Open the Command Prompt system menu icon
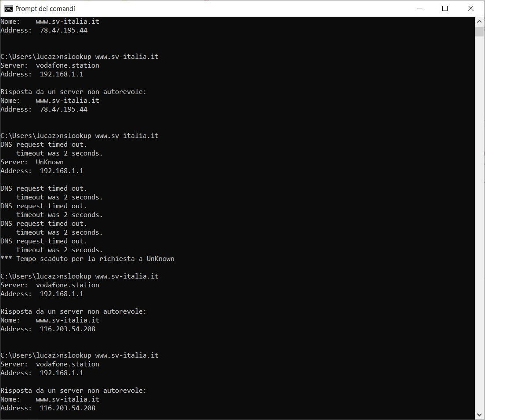This screenshot has height=420, width=506. click(x=8, y=8)
